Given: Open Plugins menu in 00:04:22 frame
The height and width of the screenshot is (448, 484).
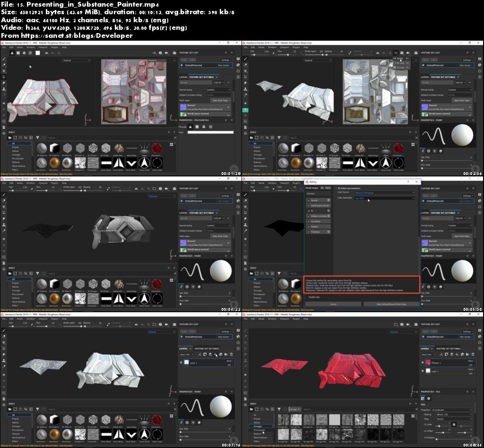Looking at the screenshot, I should 55,183.
